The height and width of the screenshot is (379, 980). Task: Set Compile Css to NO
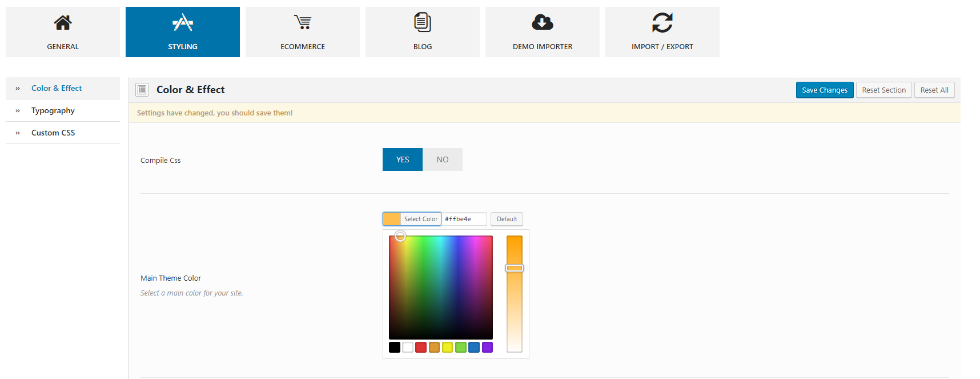443,159
